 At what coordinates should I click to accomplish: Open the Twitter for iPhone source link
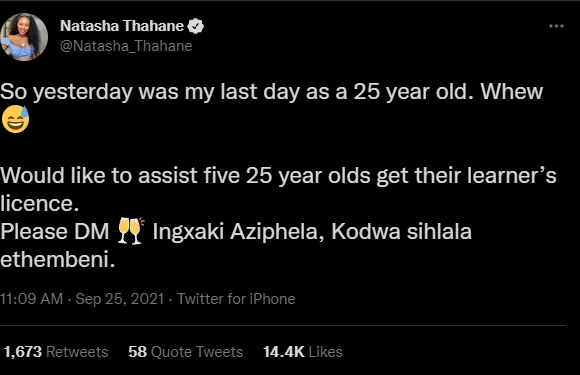236,299
